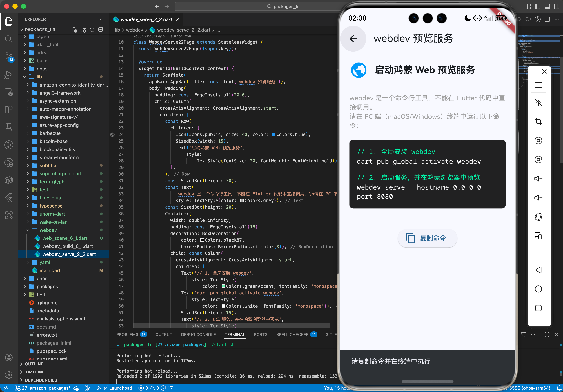Toggle the primary side bar
Image resolution: width=563 pixels, height=392 pixels.
point(538,6)
